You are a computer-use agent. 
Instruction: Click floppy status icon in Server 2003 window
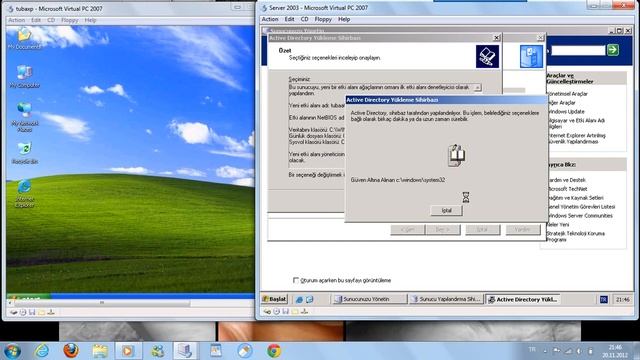coord(285,311)
